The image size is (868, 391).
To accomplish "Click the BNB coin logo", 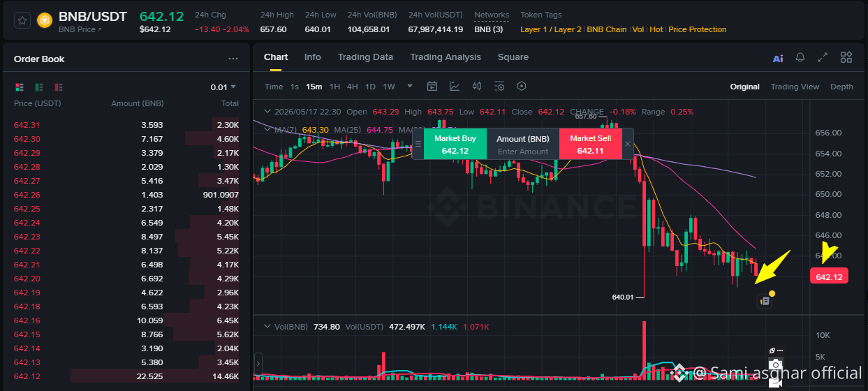I will point(45,20).
